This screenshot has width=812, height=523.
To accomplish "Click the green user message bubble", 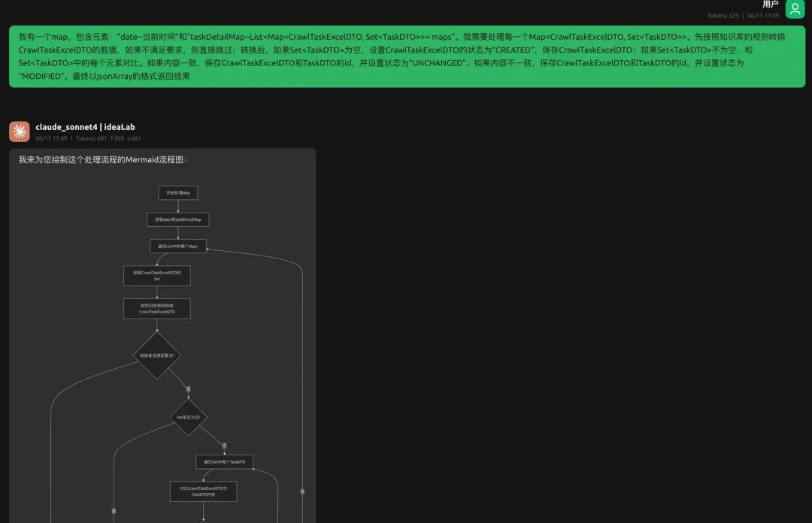I will tap(407, 56).
